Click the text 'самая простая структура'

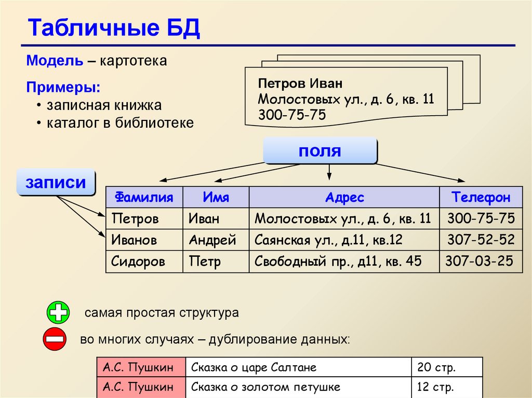pos(162,312)
